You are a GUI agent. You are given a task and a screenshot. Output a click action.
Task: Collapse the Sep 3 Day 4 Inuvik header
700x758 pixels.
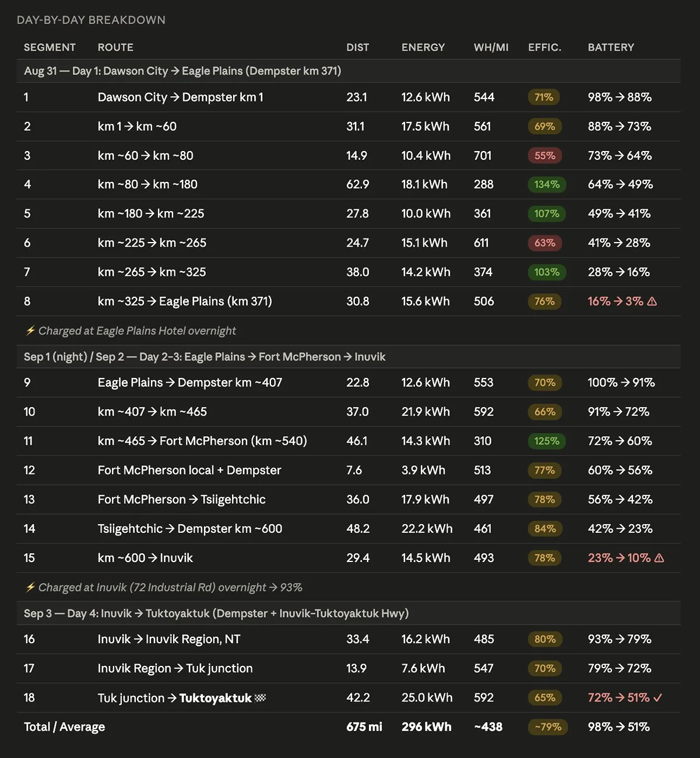349,613
